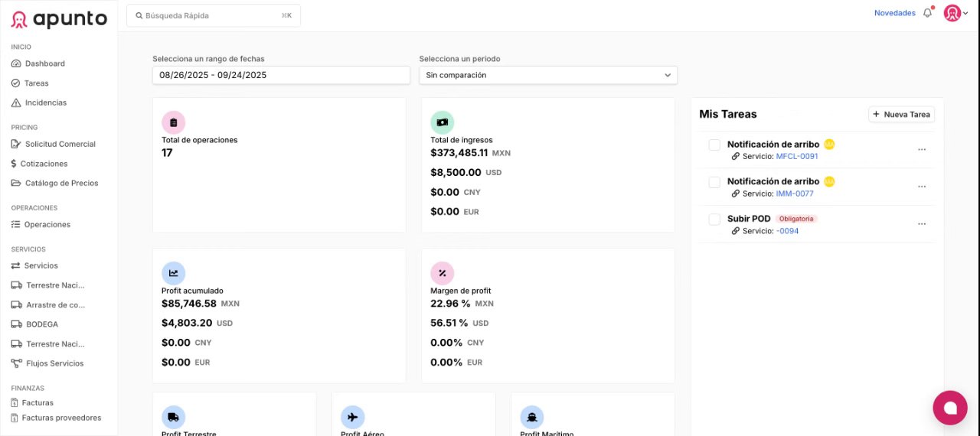Go to Cotizaciones in the sidebar
The image size is (980, 436).
coord(44,164)
